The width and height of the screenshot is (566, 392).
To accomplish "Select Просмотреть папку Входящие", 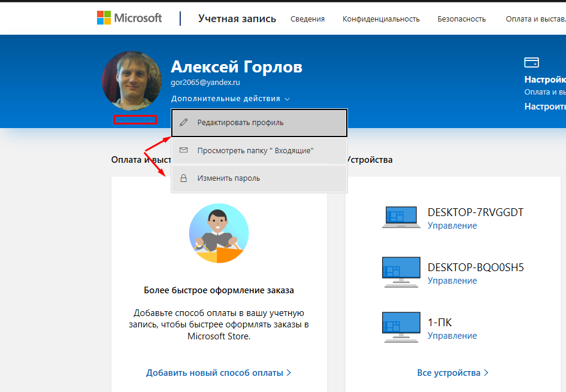I will (259, 150).
